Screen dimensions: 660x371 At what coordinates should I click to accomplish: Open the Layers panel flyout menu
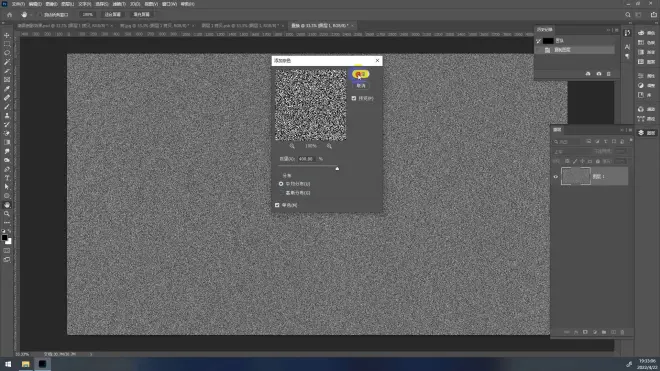(630, 130)
